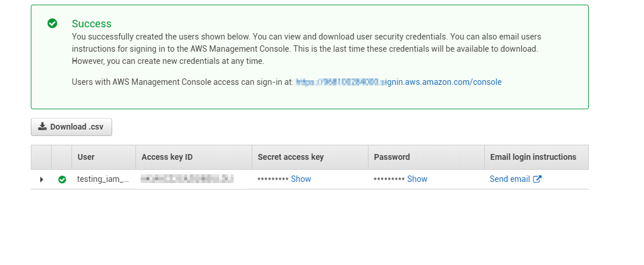Open the AWS console sign-in URL link
Viewport: 644px width, 265px height.
pyautogui.click(x=398, y=82)
